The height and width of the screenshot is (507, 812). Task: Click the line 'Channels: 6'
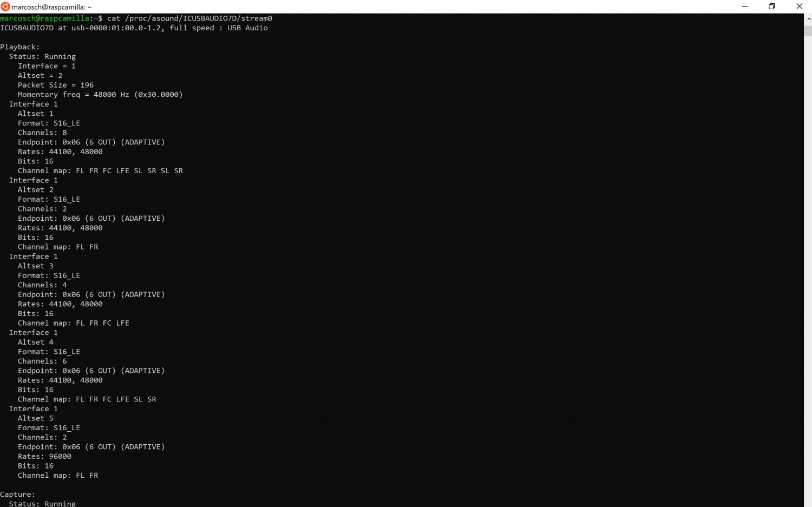(x=42, y=361)
